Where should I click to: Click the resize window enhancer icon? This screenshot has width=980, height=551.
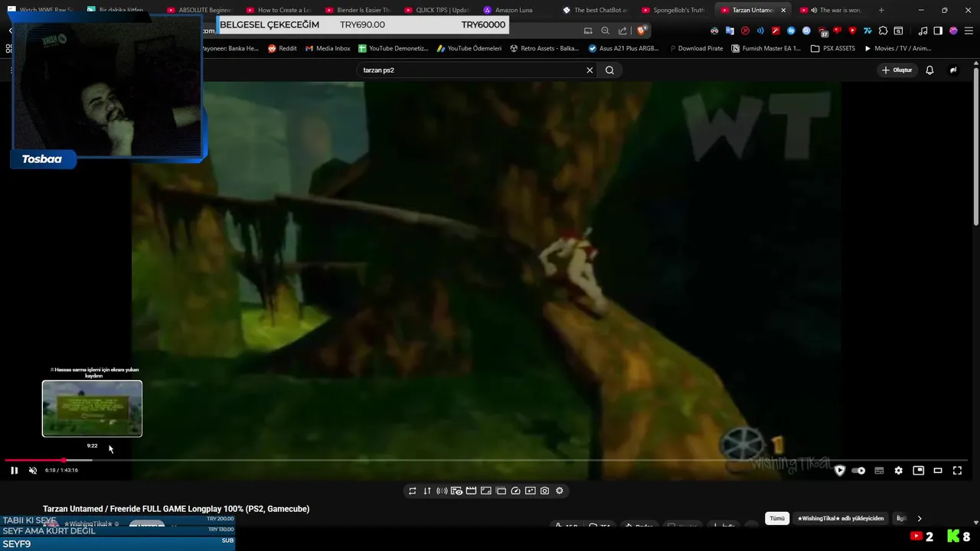[x=486, y=491]
